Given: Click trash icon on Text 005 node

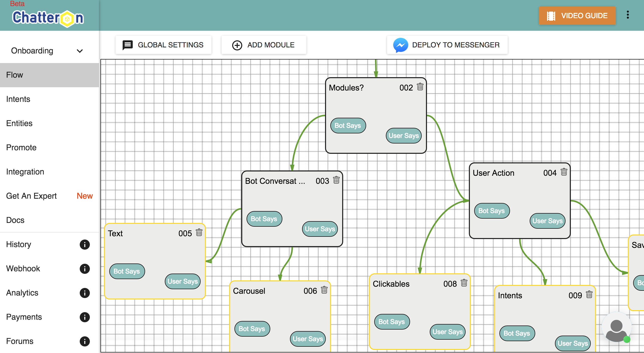Looking at the screenshot, I should (x=199, y=232).
